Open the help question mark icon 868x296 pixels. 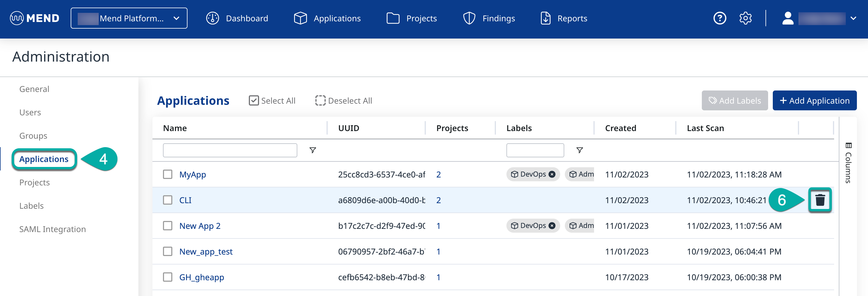click(x=719, y=18)
